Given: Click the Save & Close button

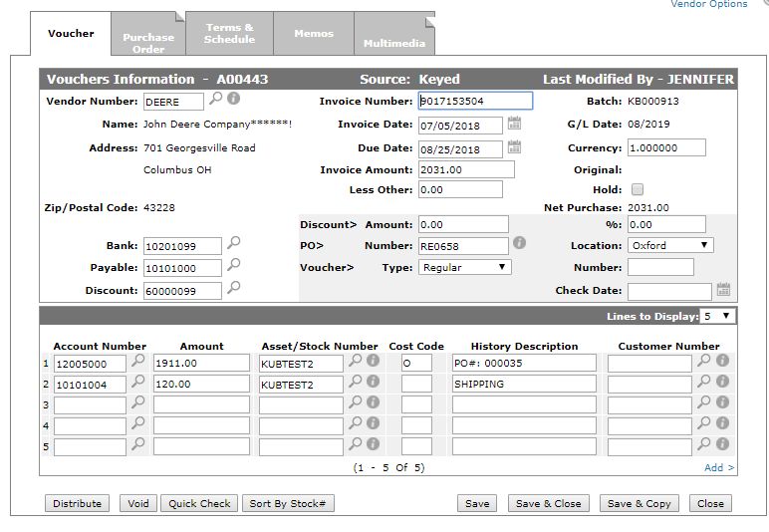Looking at the screenshot, I should tap(548, 503).
